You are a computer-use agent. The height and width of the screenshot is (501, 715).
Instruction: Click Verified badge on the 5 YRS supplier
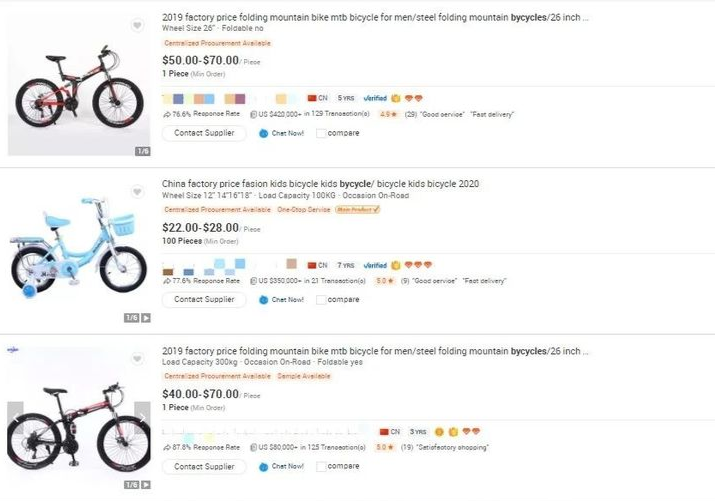375,98
